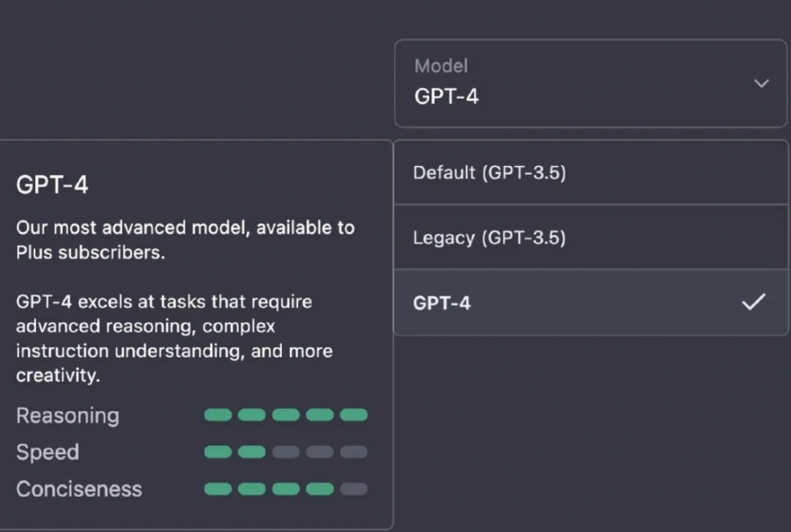Click the Conciseness label
791x532 pixels.
coord(79,489)
